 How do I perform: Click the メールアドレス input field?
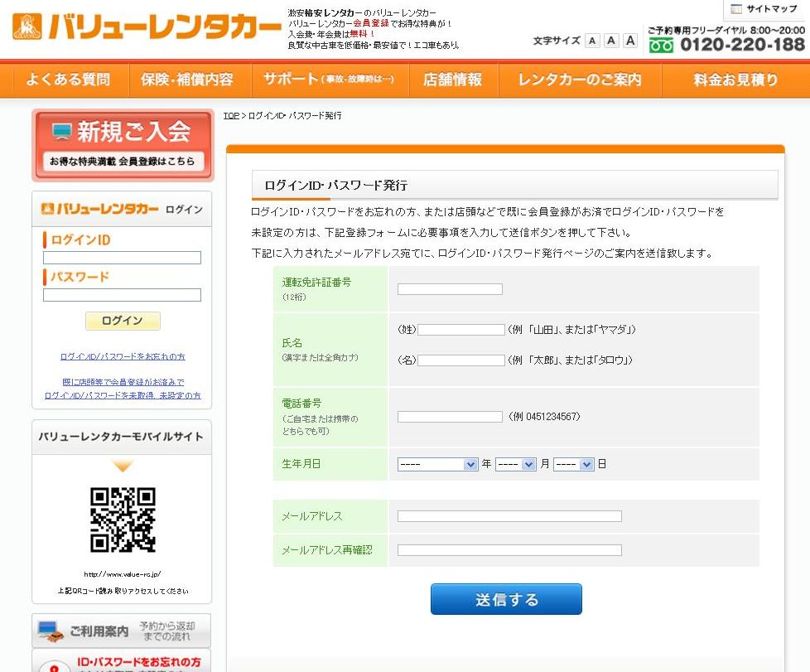509,516
